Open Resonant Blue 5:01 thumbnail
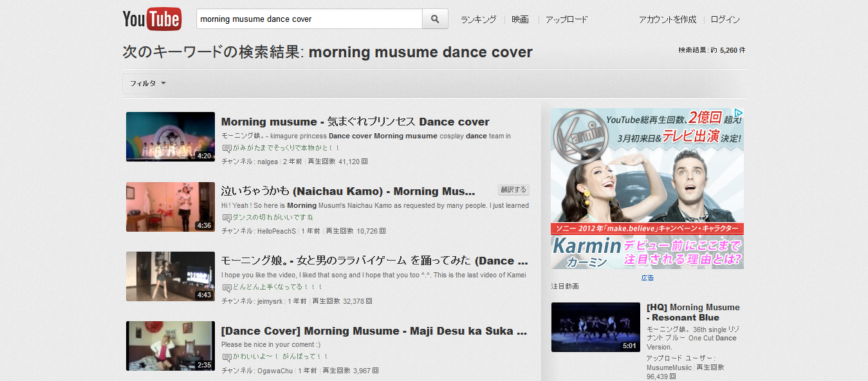The width and height of the screenshot is (868, 381). click(x=596, y=327)
